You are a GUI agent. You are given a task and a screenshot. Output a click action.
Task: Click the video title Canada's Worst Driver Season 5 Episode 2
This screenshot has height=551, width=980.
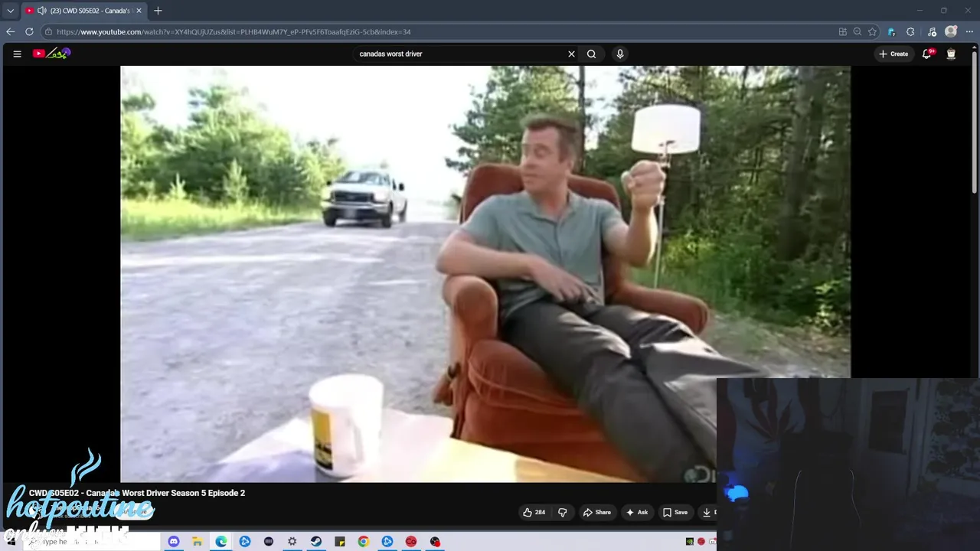click(137, 493)
